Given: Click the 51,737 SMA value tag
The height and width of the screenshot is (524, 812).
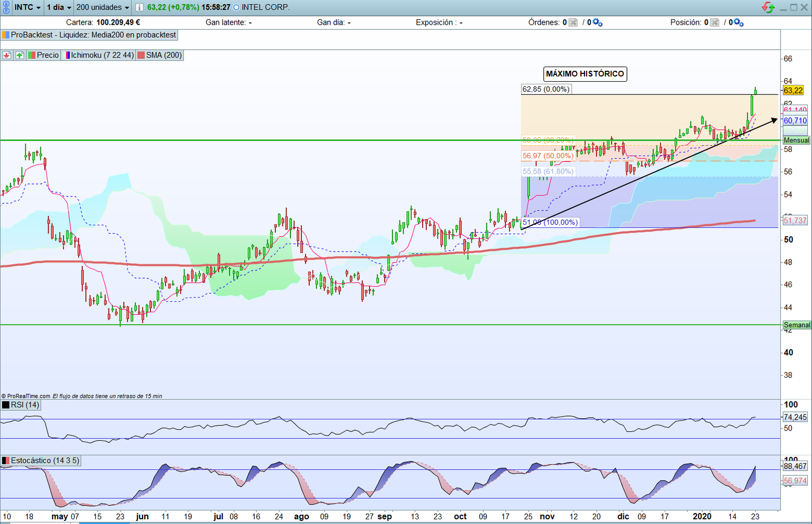Looking at the screenshot, I should pyautogui.click(x=795, y=221).
